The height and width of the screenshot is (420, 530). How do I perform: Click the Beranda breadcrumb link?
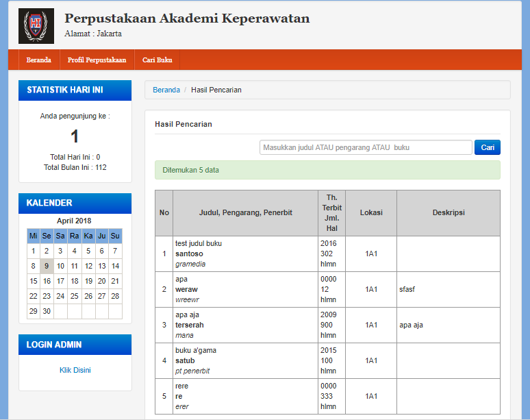166,90
